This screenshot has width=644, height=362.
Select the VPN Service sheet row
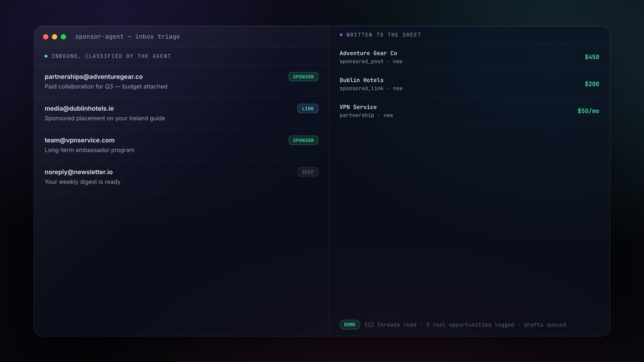pos(469,111)
